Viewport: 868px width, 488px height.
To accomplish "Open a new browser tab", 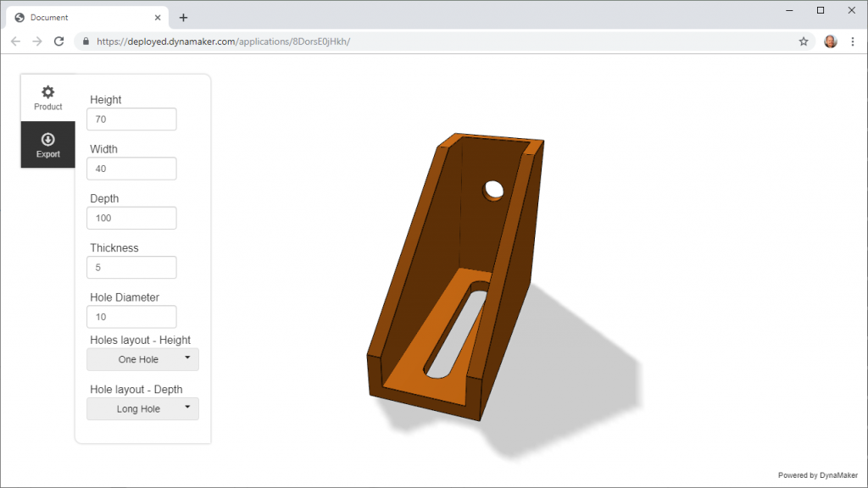I will 184,16.
